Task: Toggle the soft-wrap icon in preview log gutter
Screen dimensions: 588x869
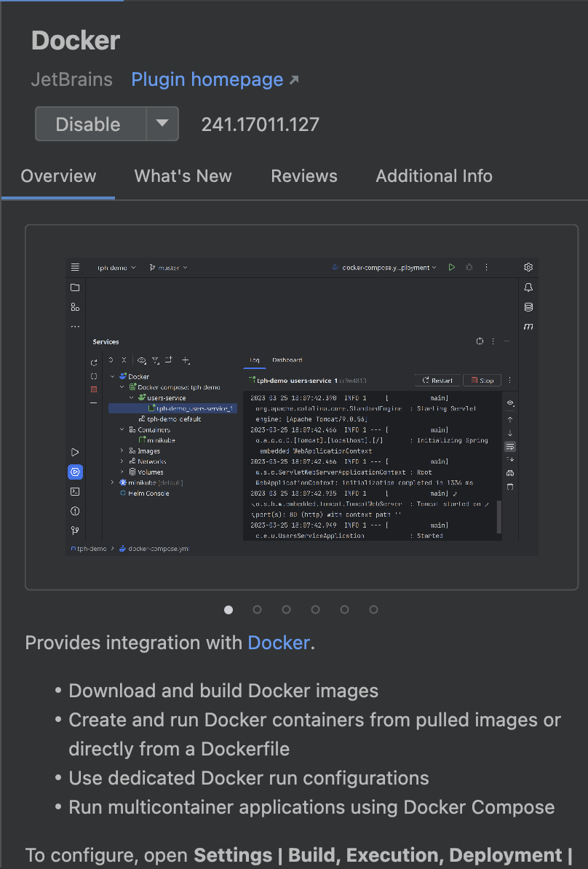Action: point(510,446)
